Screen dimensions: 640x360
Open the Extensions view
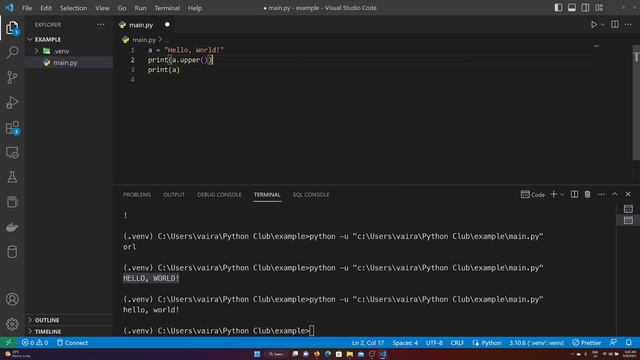tap(12, 128)
